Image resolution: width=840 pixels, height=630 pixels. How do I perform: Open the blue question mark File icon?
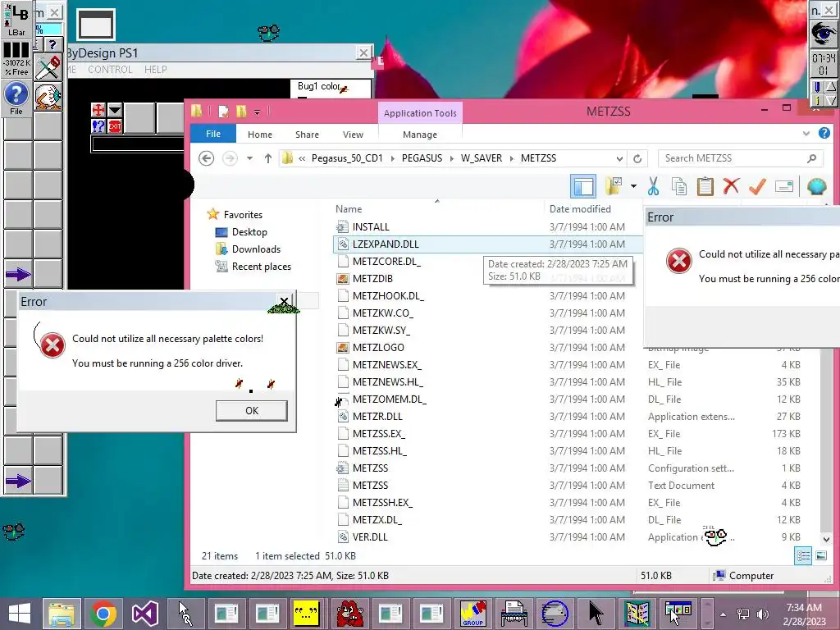[16, 98]
